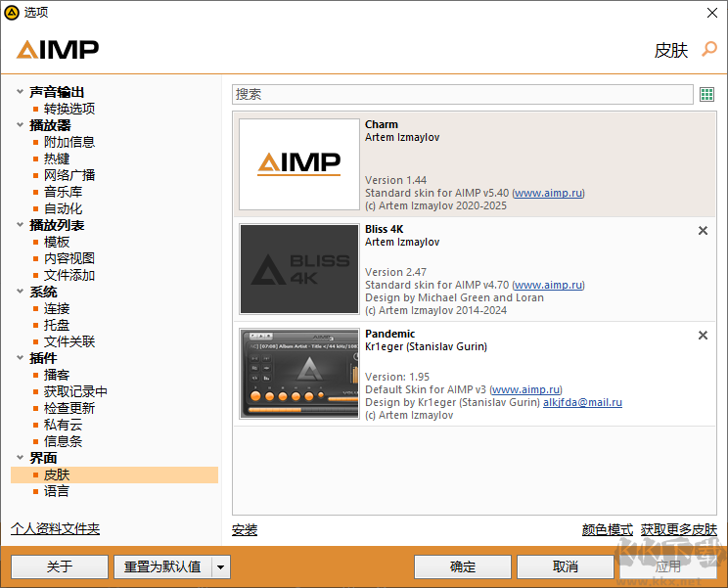The width and height of the screenshot is (728, 588).
Task: Click the Pandemic skin title text
Action: (x=390, y=334)
